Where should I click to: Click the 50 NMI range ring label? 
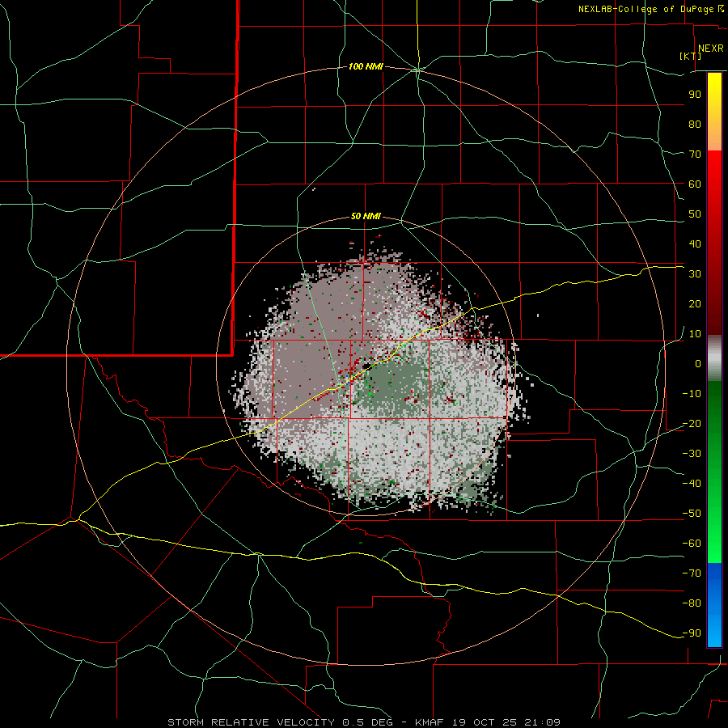[366, 216]
